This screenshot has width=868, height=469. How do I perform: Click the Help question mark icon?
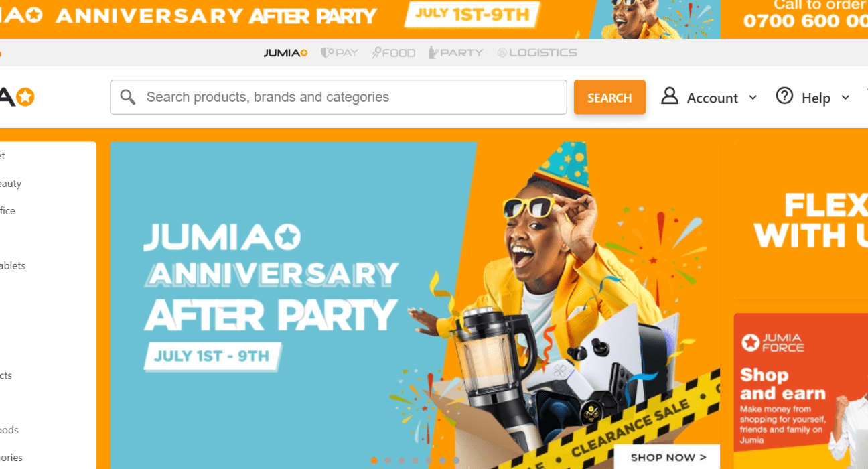click(x=784, y=96)
